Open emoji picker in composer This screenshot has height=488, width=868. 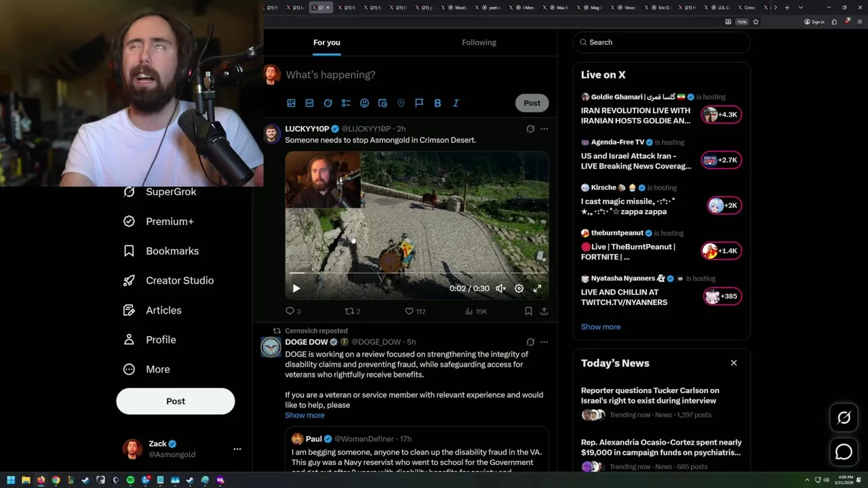tap(364, 103)
